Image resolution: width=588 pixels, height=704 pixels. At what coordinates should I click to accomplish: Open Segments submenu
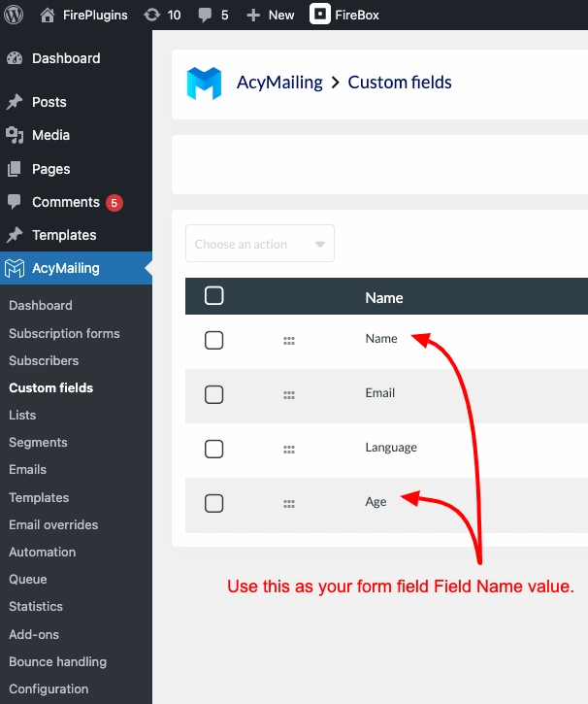click(x=38, y=442)
